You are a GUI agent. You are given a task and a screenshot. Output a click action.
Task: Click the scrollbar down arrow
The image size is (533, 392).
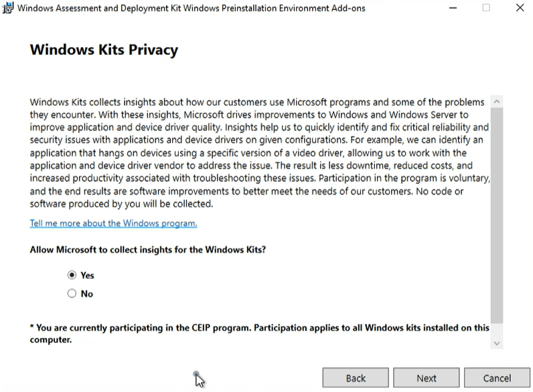tap(497, 342)
